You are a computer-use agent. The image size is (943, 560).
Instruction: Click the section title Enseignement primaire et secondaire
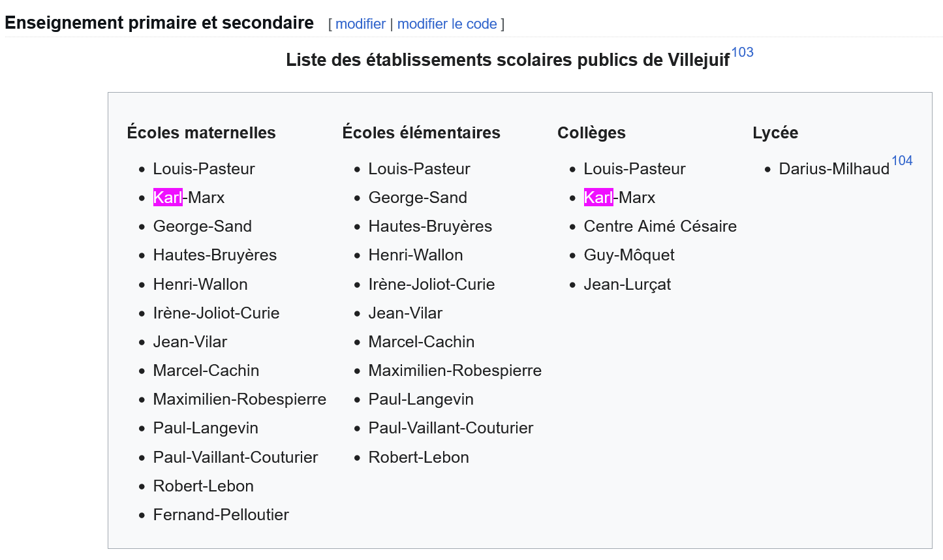point(159,23)
